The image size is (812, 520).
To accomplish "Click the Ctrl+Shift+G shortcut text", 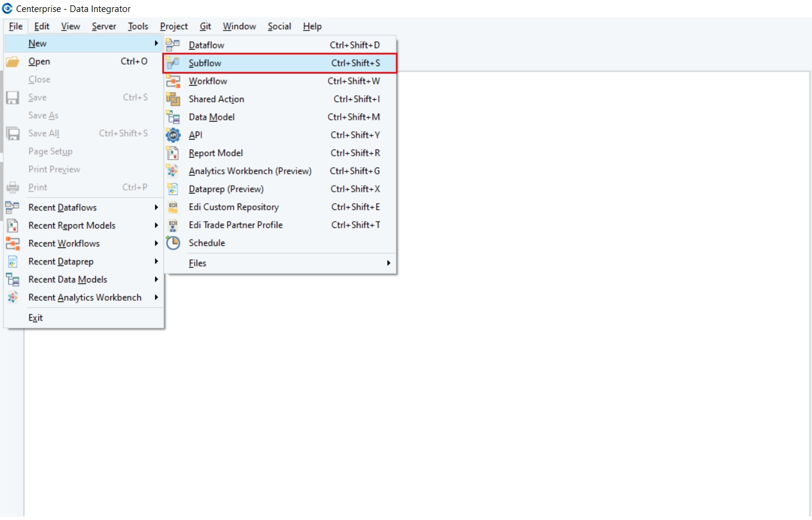I will (355, 171).
